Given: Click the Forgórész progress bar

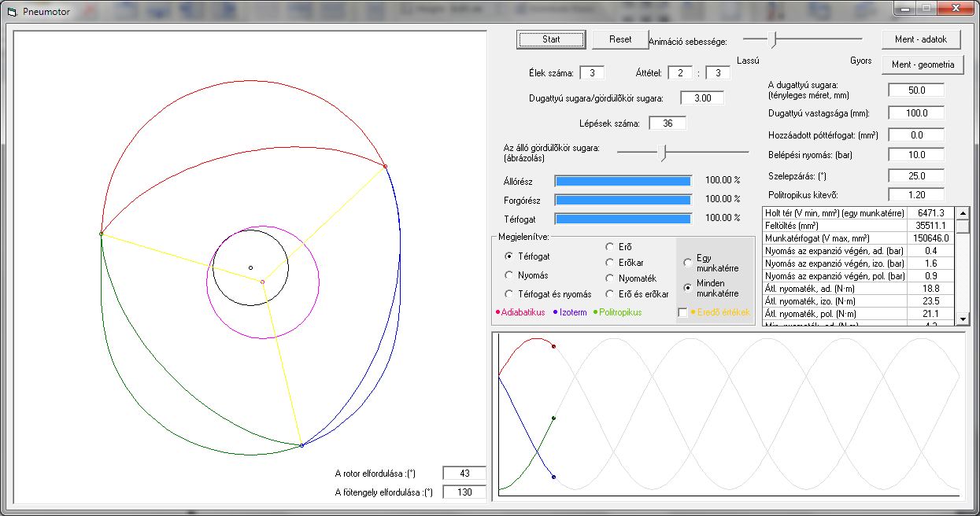Looking at the screenshot, I should tap(623, 200).
